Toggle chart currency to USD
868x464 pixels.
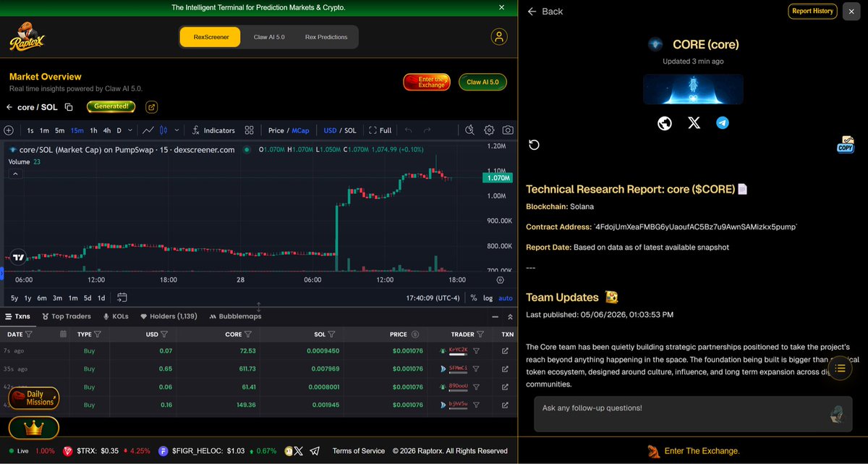tap(330, 130)
